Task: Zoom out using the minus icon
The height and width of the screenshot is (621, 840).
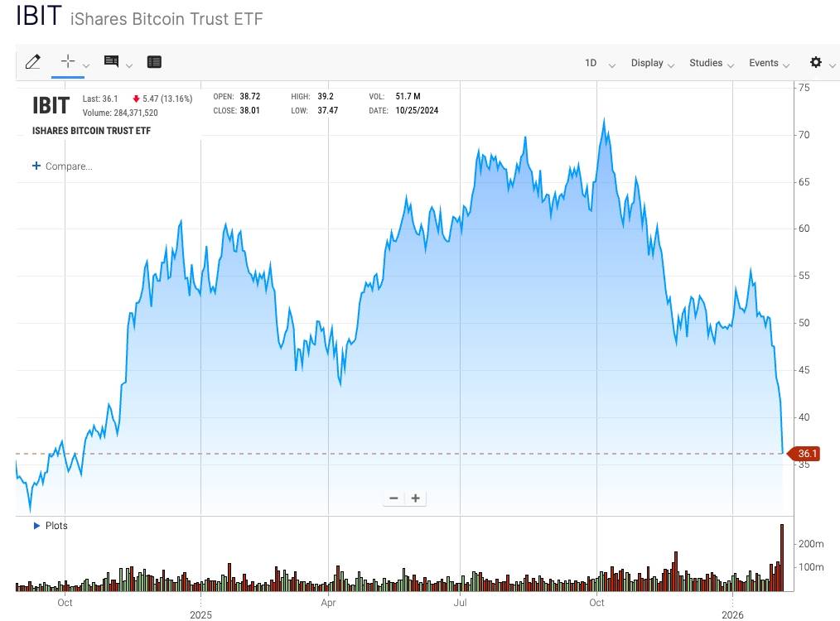Action: (x=393, y=498)
